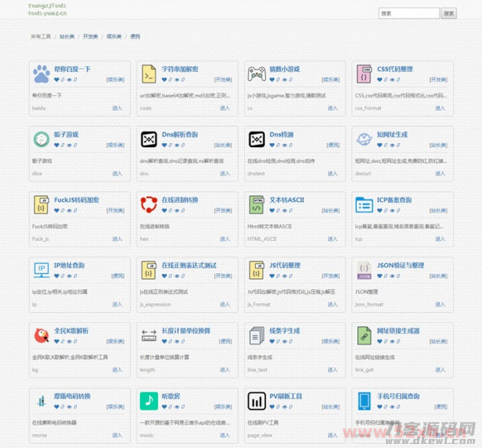Click 进入 on the icp card

pyautogui.click(x=440, y=239)
